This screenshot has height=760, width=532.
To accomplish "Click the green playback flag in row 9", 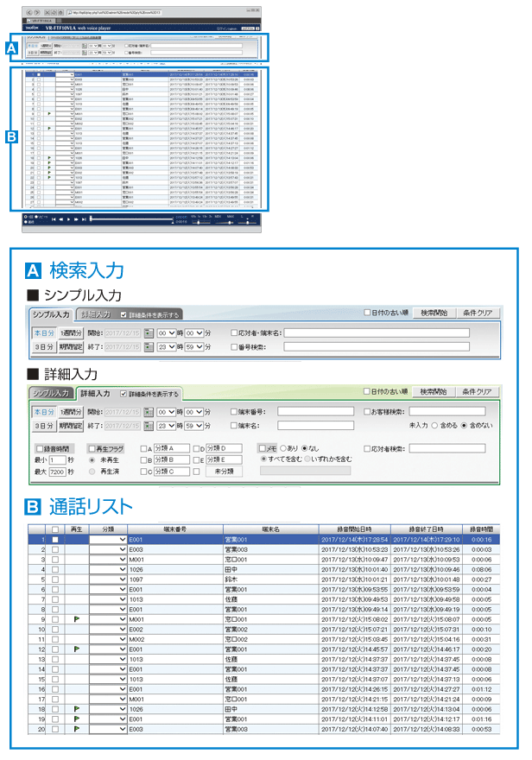I will (77, 619).
